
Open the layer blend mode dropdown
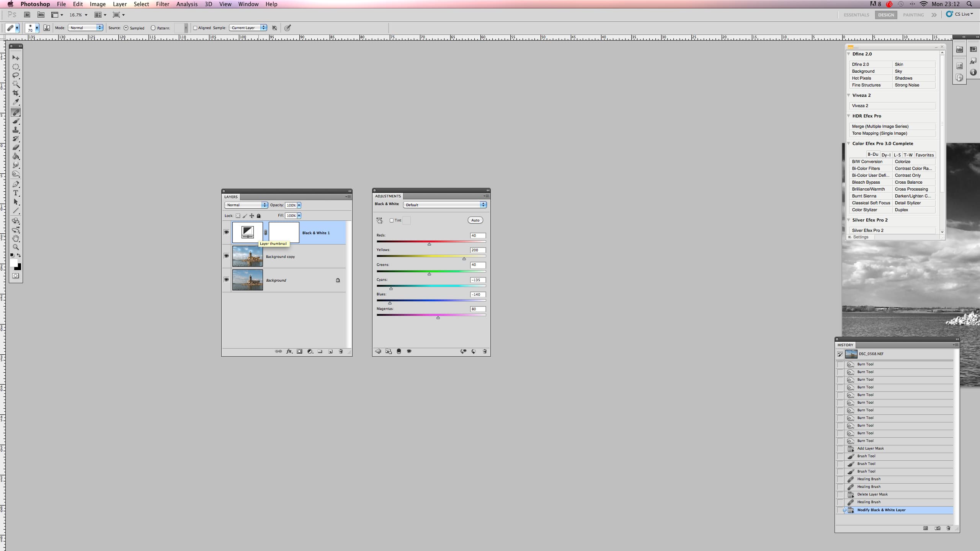pyautogui.click(x=246, y=205)
